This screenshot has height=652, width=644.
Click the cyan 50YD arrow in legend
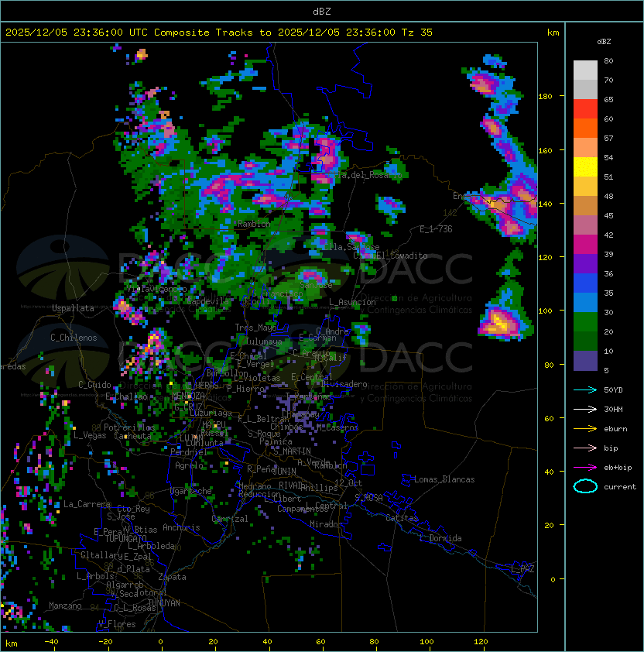click(585, 389)
